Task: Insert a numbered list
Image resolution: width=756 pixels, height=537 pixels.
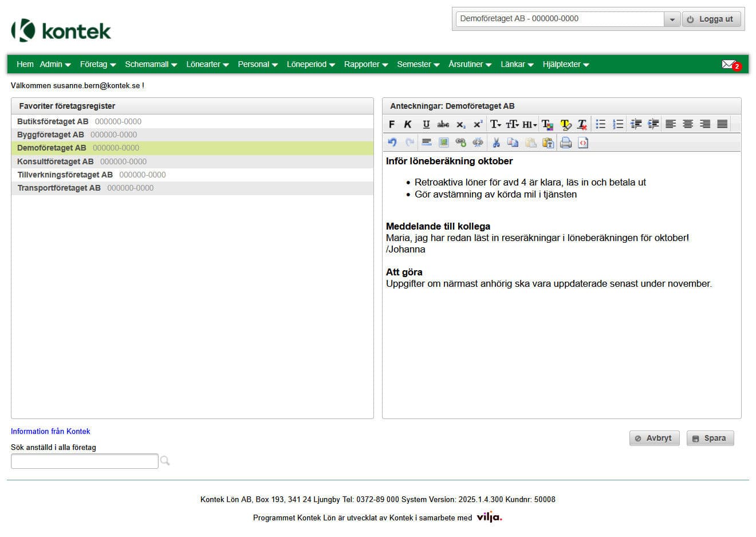Action: coord(617,124)
